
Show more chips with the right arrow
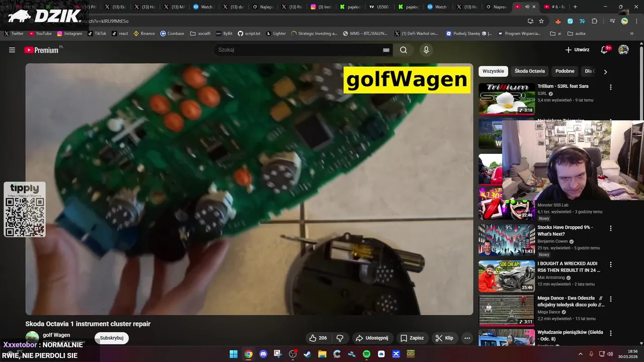[605, 71]
